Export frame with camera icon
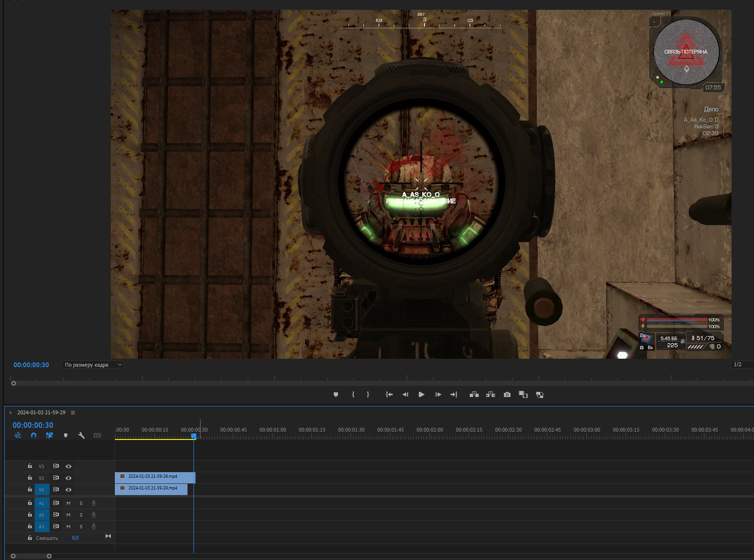 point(507,395)
